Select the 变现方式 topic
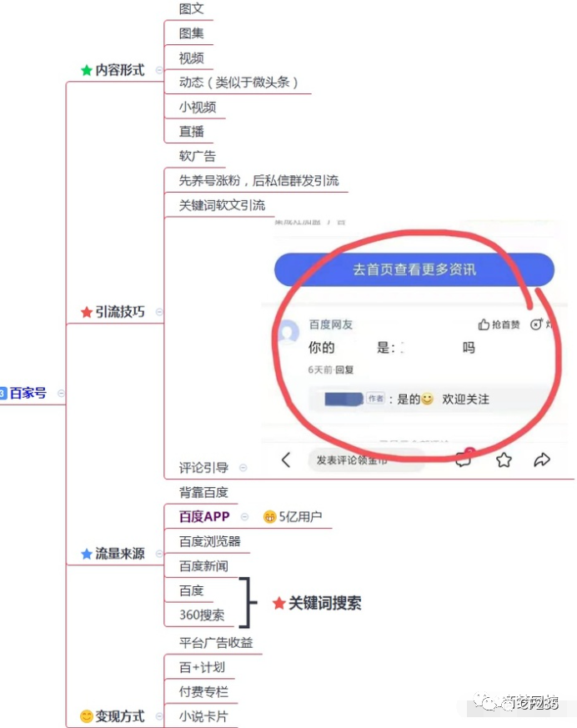The image size is (577, 728). (x=120, y=716)
